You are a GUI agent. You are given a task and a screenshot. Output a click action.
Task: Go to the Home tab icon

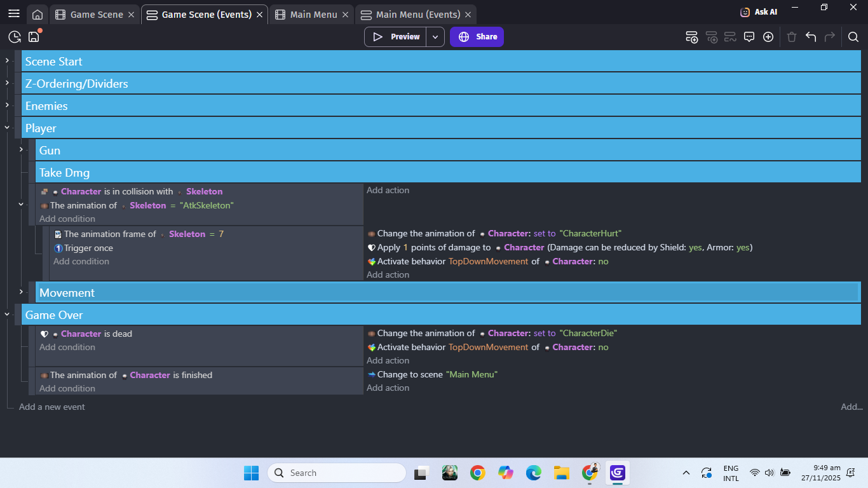pos(37,15)
